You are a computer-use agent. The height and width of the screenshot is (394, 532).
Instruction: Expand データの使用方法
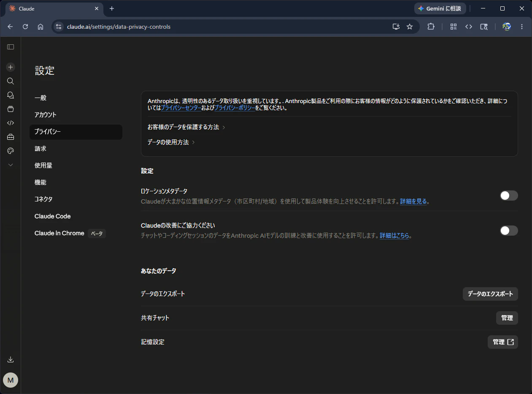point(171,142)
